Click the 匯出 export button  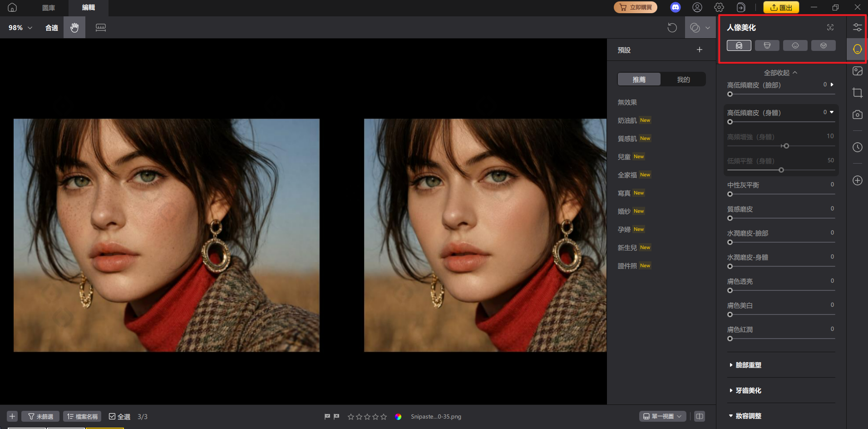click(x=781, y=7)
